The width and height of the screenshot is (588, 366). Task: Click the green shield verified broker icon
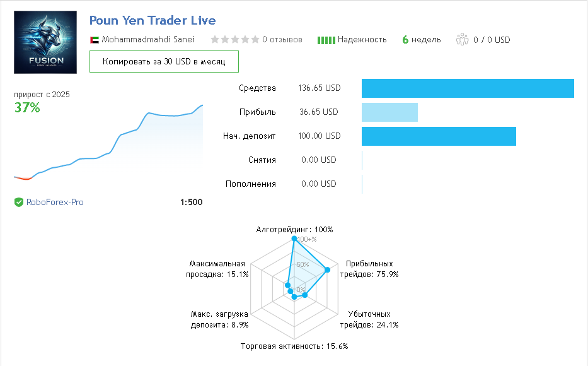(19, 203)
